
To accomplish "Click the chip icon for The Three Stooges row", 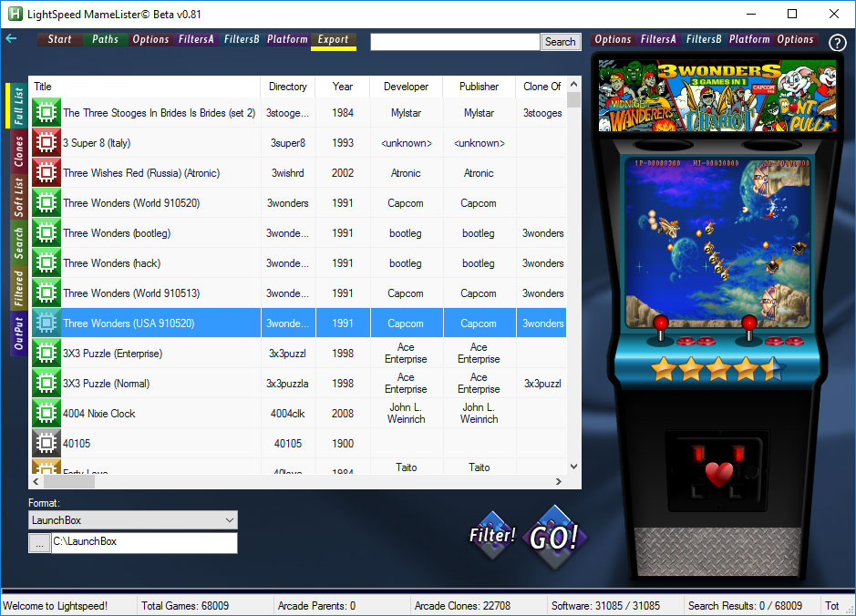I will 46,112.
